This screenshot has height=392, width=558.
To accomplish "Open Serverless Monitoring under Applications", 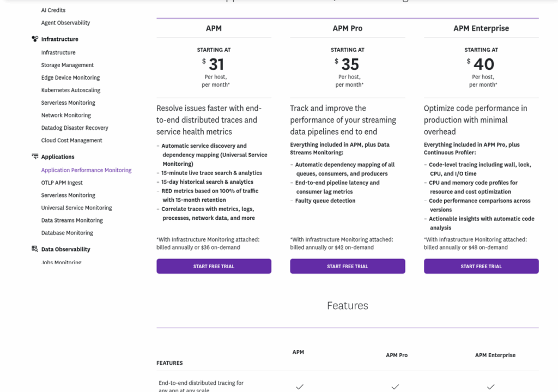I will coord(68,195).
